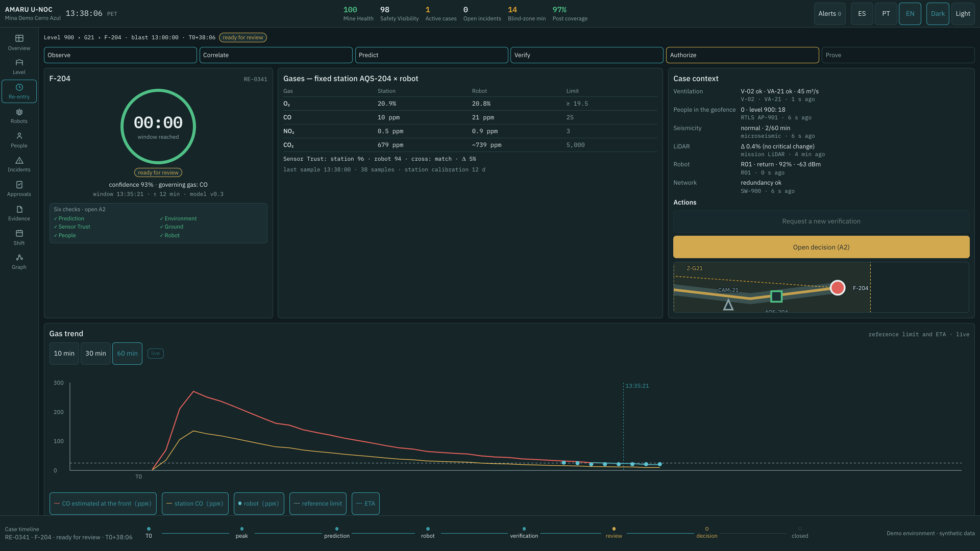Open the Level sidebar icon
Viewport: 980px width, 551px height.
pos(19,67)
